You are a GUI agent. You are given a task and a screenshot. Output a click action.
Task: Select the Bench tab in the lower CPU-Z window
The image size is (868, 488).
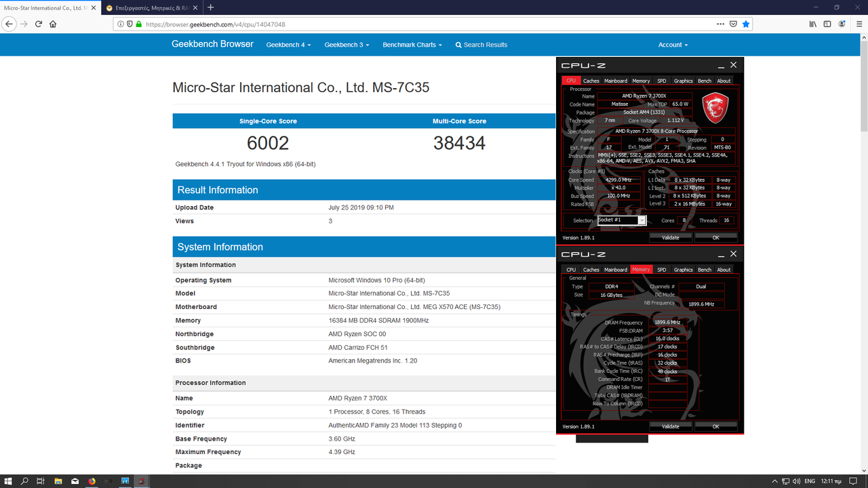click(x=705, y=270)
